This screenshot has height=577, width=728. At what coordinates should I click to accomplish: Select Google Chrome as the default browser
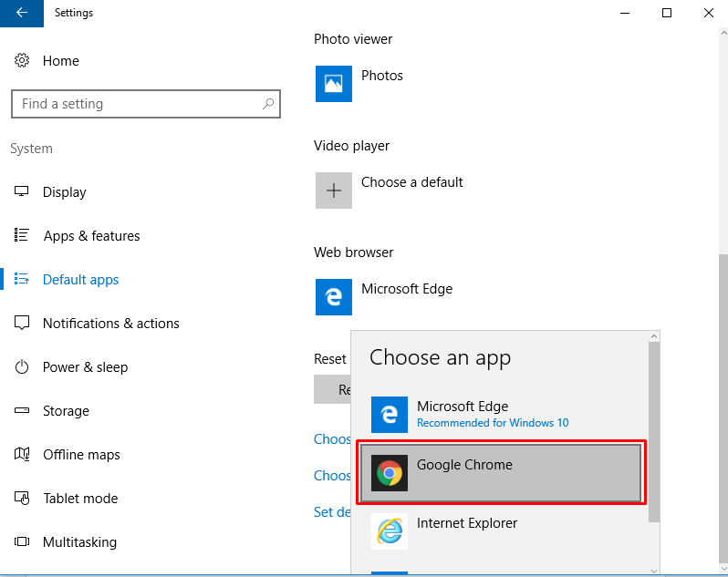[501, 473]
